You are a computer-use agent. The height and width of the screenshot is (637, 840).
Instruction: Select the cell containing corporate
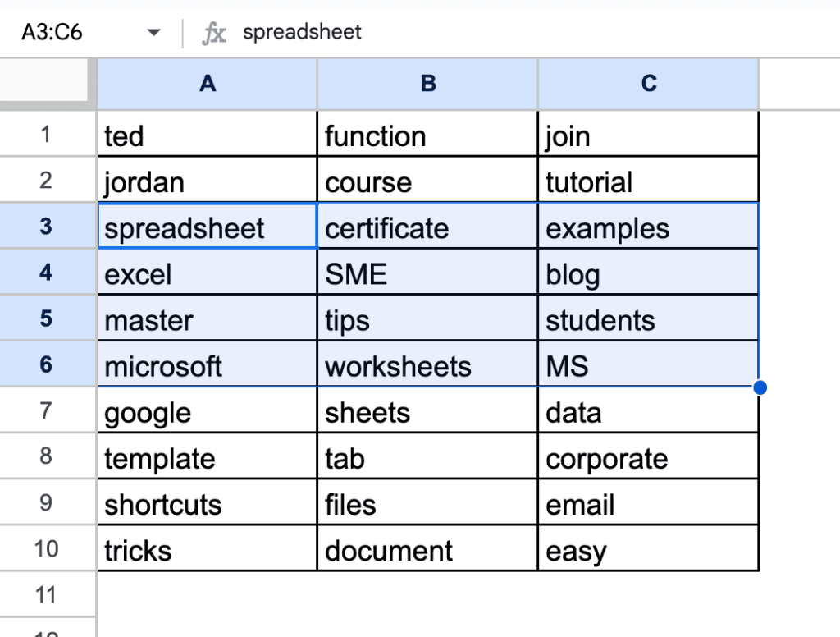tap(648, 458)
